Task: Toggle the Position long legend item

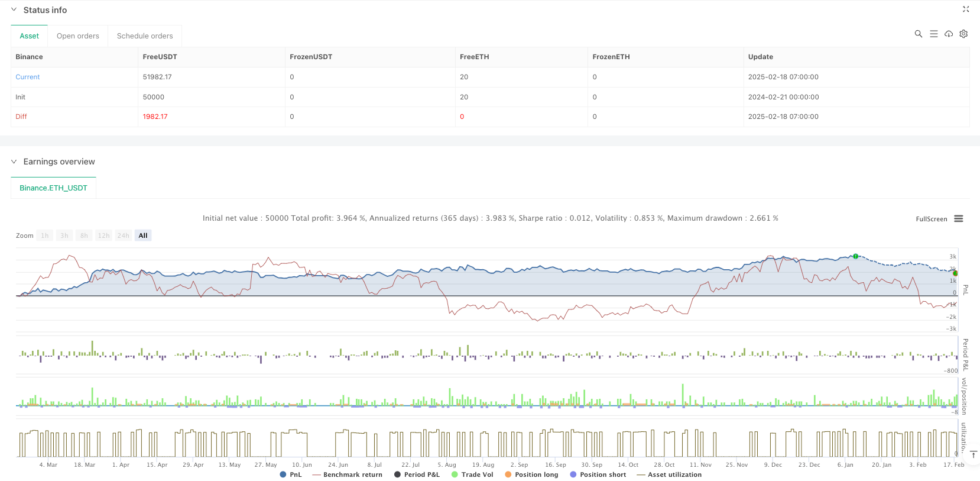Action: tap(531, 474)
